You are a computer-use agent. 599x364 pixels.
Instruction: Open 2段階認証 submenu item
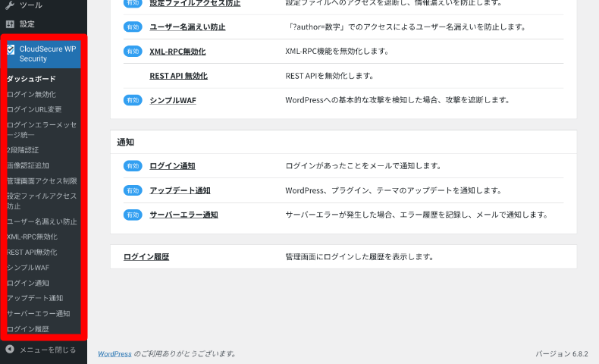click(x=23, y=150)
